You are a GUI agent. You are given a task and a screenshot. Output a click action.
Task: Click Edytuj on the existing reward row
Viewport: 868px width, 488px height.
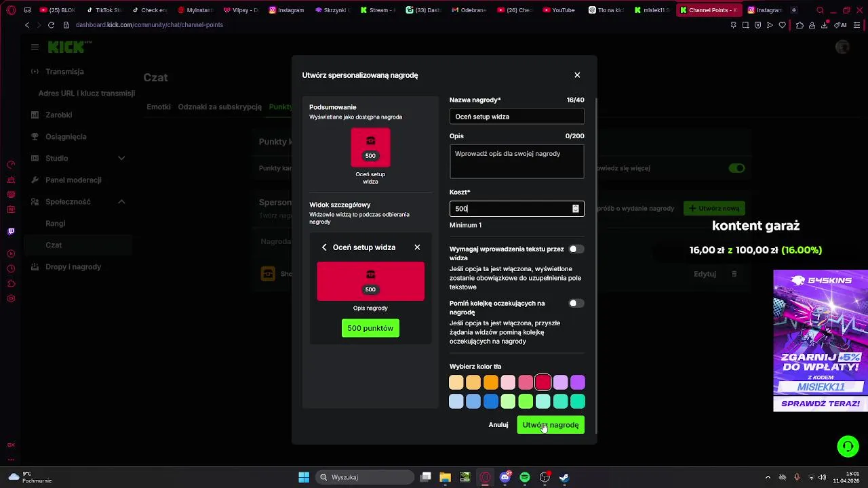tap(705, 274)
